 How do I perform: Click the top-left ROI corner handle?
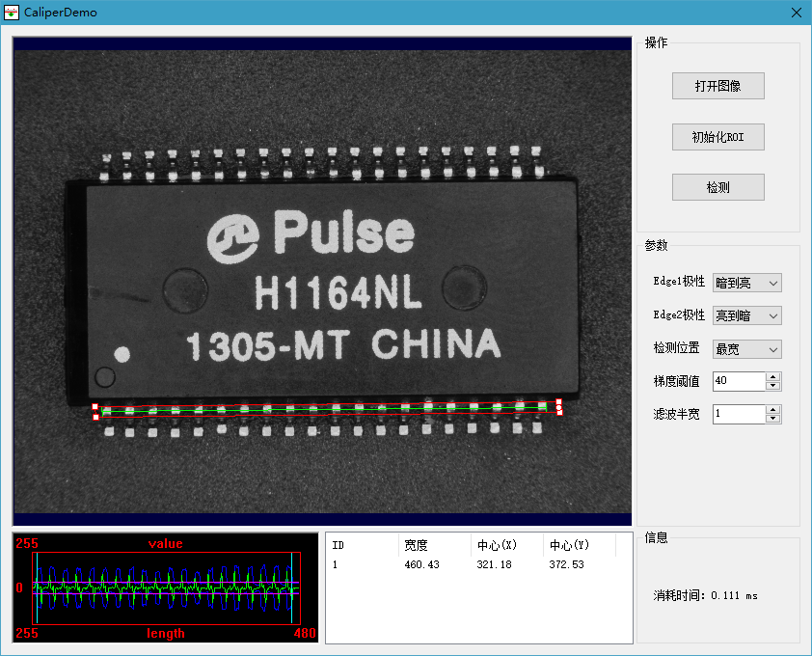tap(95, 406)
